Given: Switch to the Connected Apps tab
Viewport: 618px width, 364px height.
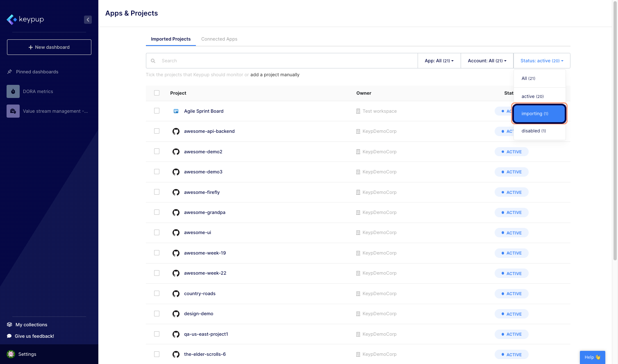Looking at the screenshot, I should pos(219,39).
